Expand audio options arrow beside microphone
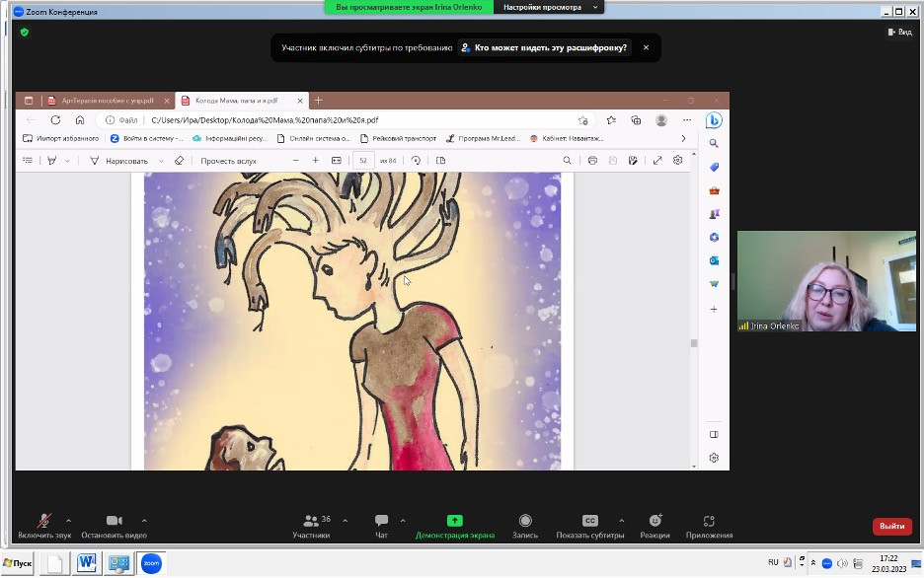 pos(68,520)
